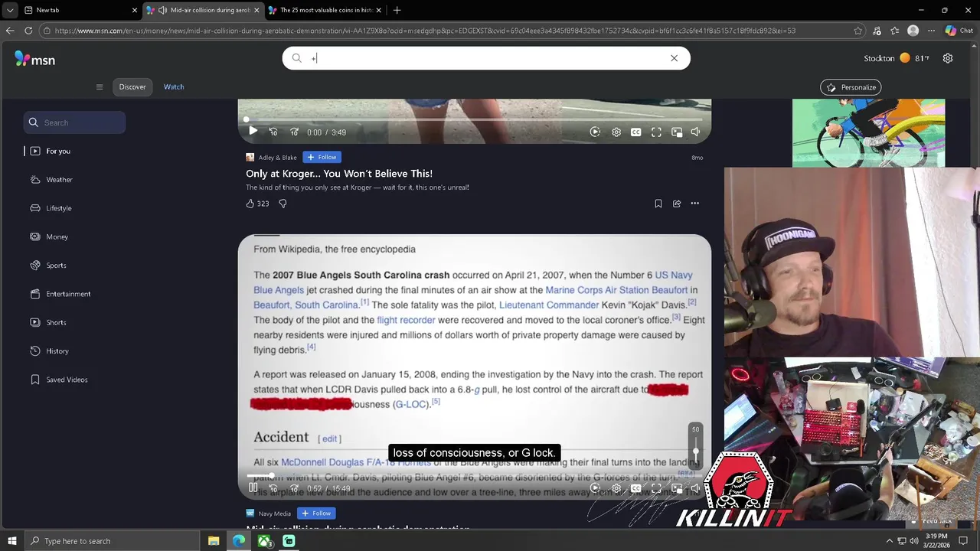Seek on the Kroger video progress bar
The height and width of the screenshot is (551, 980).
click(475, 119)
